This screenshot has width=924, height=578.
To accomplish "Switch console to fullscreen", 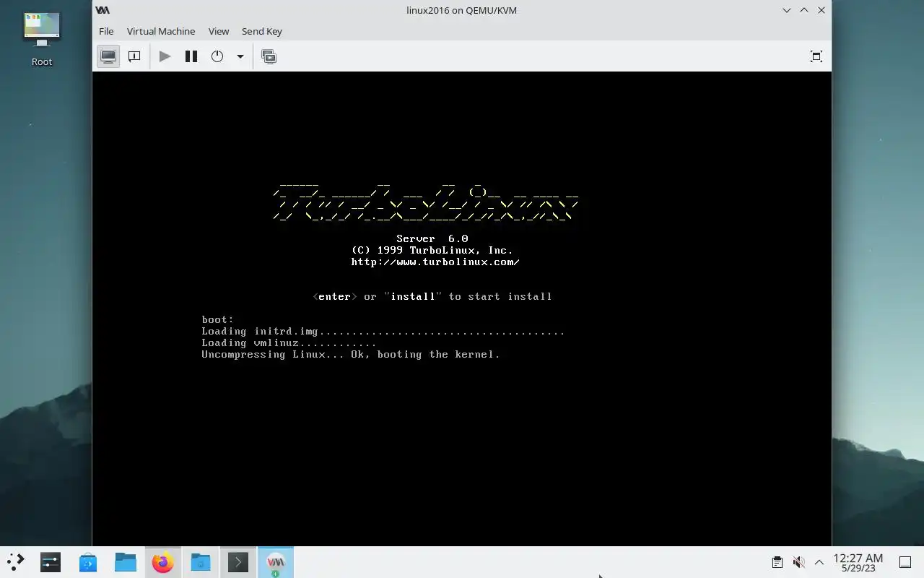I will [816, 56].
